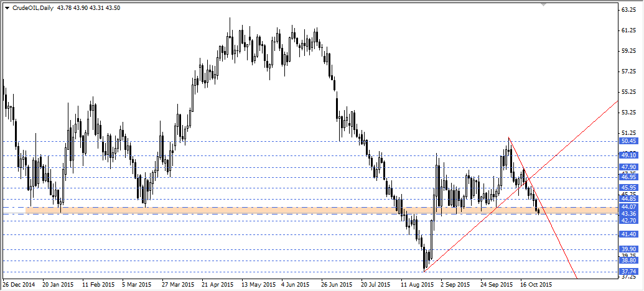Select the 47.90 price level label
Viewport: 644px width, 291px height.
[x=628, y=167]
